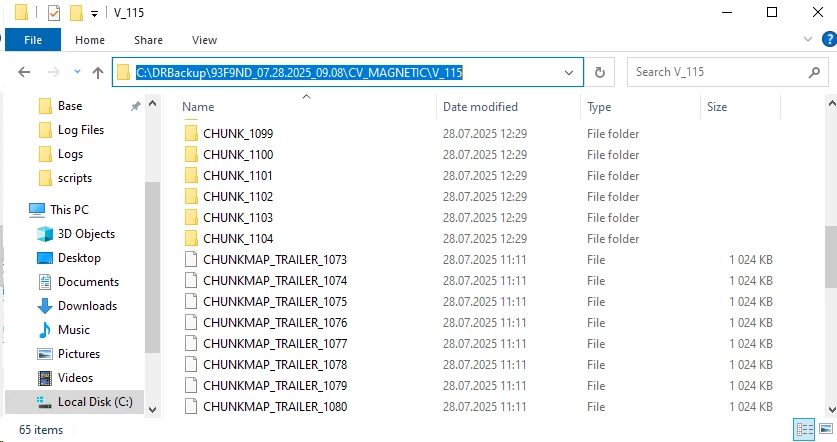837x442 pixels.
Task: Sort by the Type column header
Action: pyautogui.click(x=599, y=107)
